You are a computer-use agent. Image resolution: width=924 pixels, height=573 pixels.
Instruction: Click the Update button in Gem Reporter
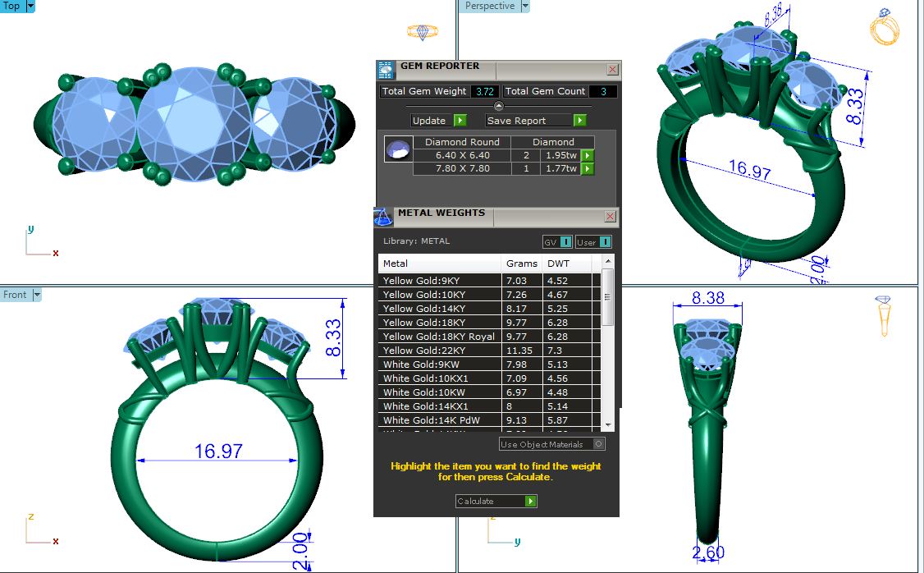438,121
